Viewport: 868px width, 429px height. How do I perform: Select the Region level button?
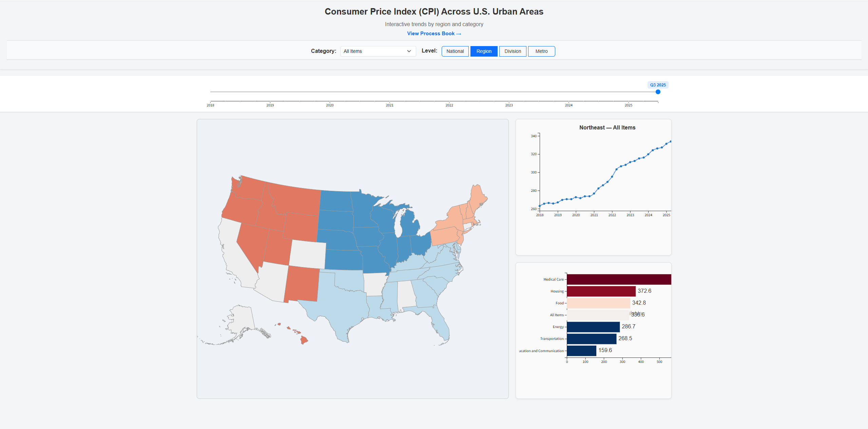pyautogui.click(x=484, y=51)
